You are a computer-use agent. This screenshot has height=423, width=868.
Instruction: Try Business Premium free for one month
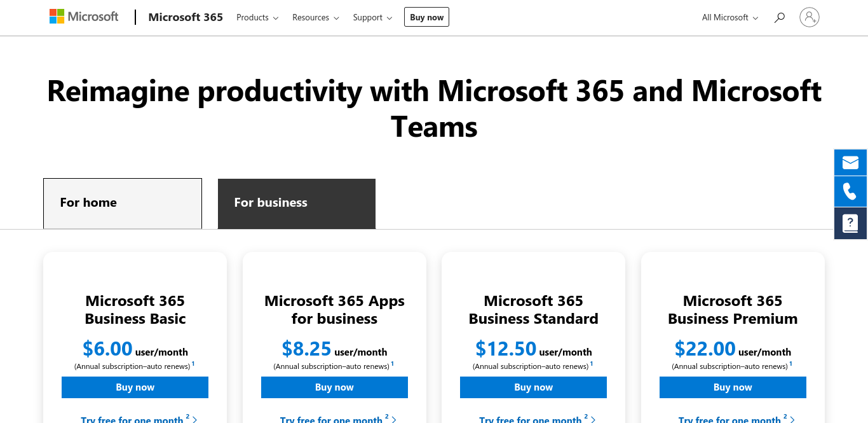pos(737,419)
